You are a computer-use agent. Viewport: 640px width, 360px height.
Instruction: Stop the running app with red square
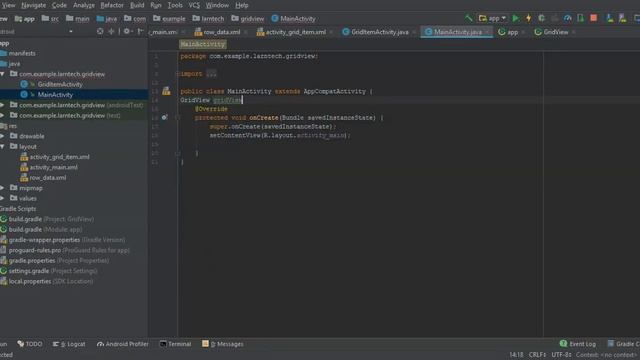[594, 18]
